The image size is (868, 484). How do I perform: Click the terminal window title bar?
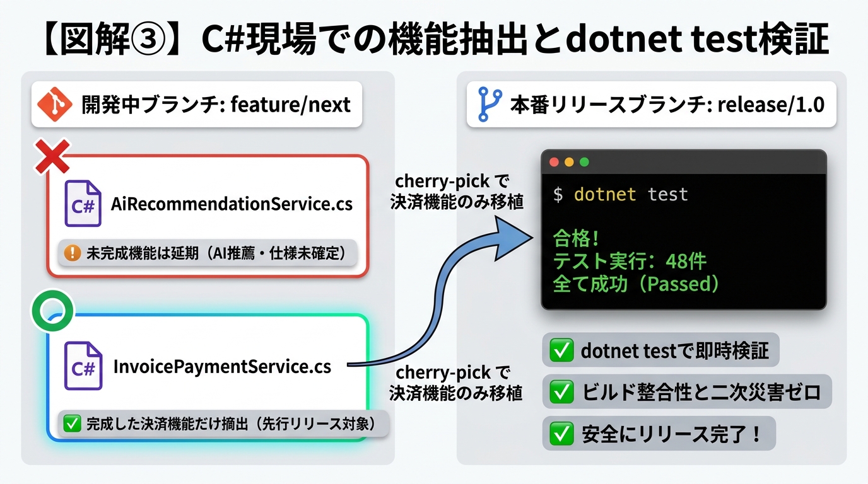click(x=684, y=162)
